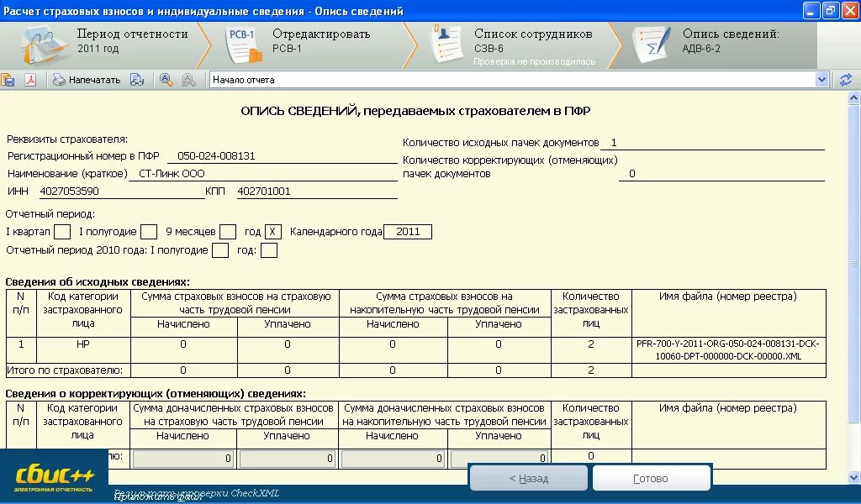Click first Уплачено field in corrections table
861x504 pixels.
tap(288, 459)
